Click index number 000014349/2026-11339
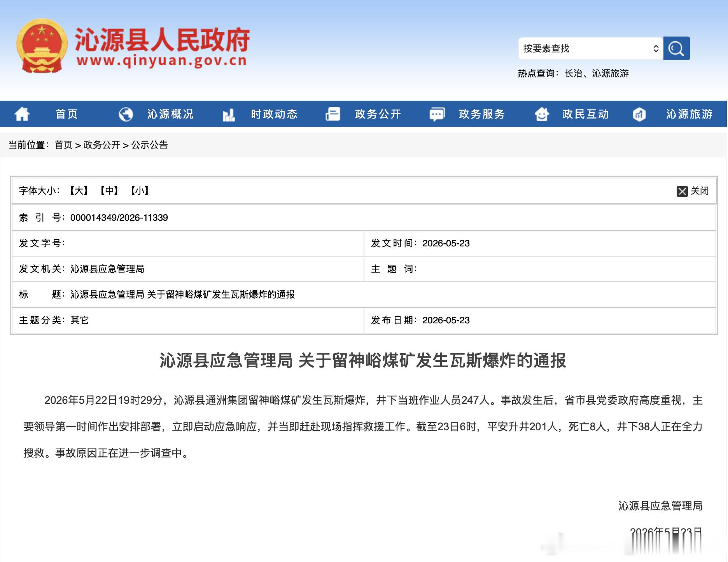Image resolution: width=728 pixels, height=562 pixels. pyautogui.click(x=119, y=218)
